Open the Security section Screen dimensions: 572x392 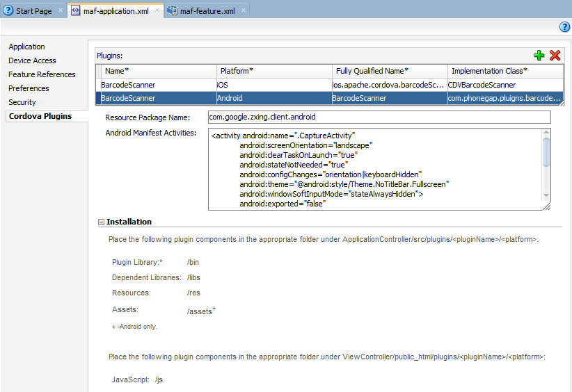pos(22,102)
